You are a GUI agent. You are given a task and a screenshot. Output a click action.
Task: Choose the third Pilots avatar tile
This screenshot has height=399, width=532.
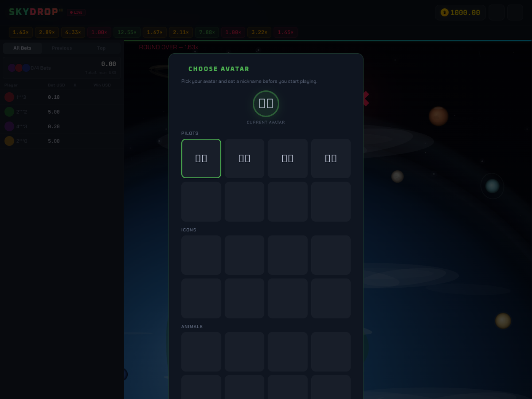[288, 158]
